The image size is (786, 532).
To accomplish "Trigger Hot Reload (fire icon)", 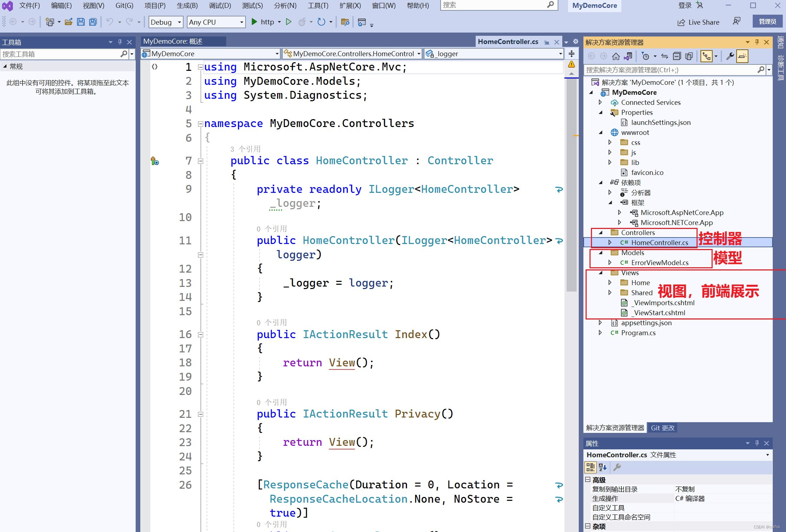I will pyautogui.click(x=302, y=22).
